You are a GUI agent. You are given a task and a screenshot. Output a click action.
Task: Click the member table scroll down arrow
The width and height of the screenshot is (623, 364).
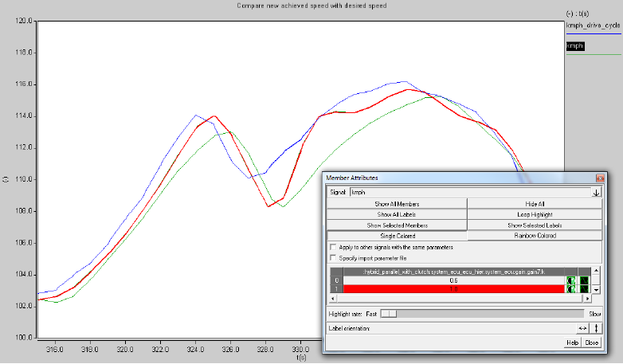[596, 290]
